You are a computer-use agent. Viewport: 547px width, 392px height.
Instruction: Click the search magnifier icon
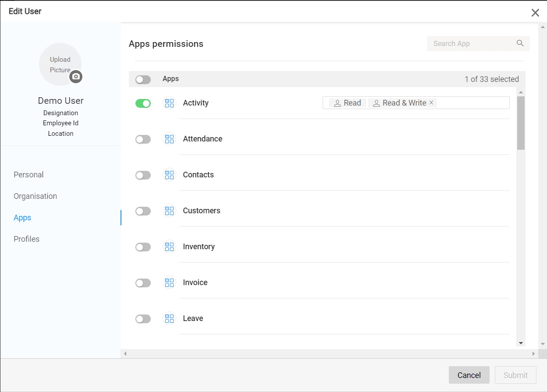520,43
